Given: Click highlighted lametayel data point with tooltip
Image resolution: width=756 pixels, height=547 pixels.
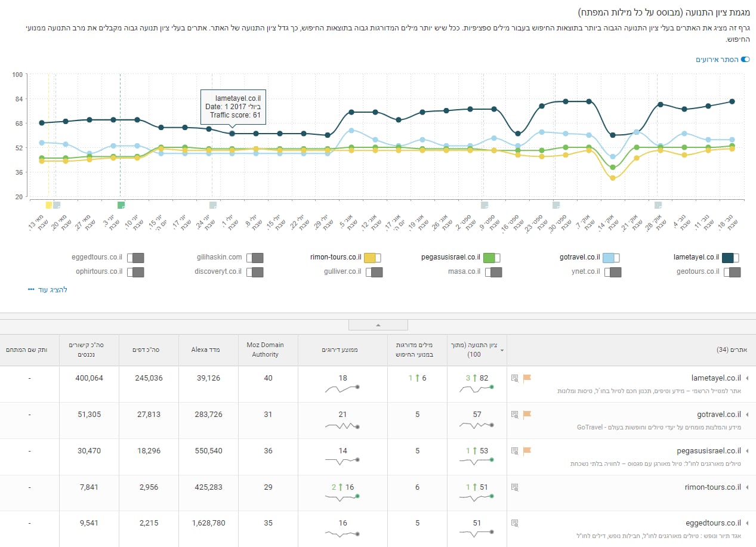Looking at the screenshot, I should (x=232, y=134).
